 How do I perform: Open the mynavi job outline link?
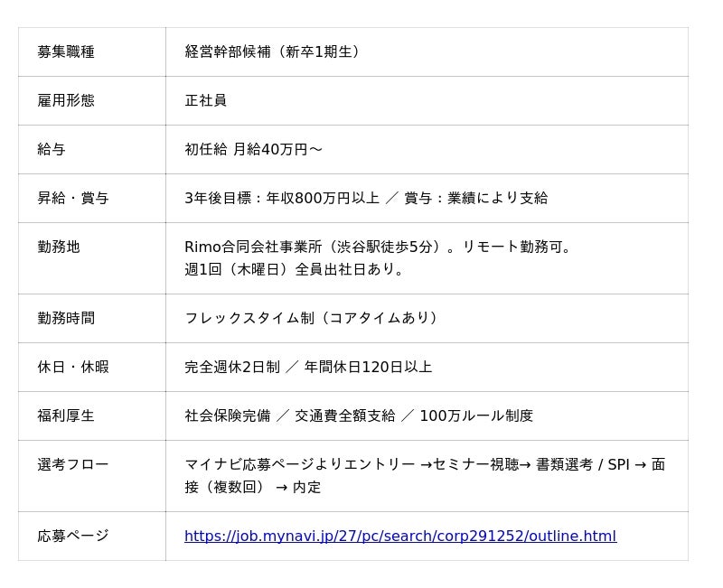point(399,536)
